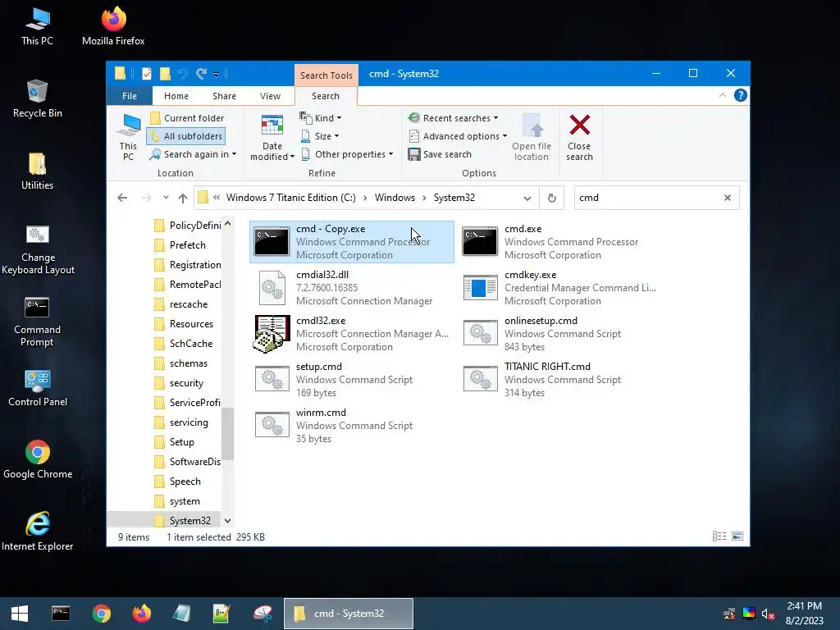Open Date modified filter dropdown
Screen dimensions: 840x630
point(272,137)
